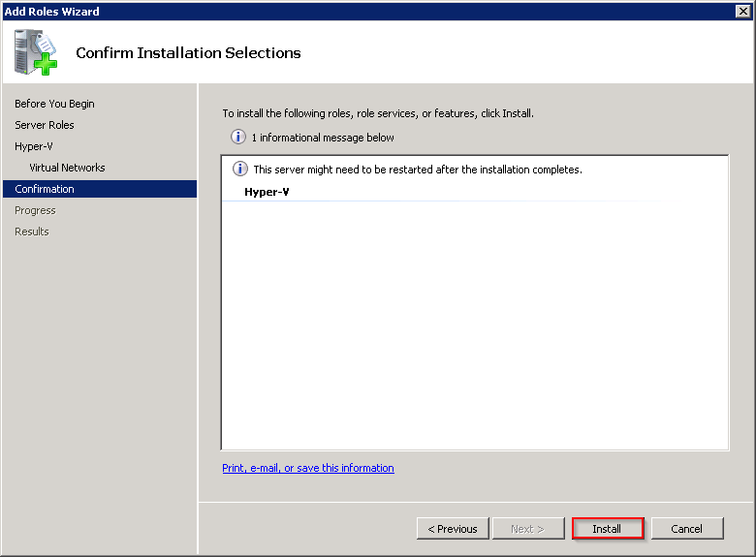The height and width of the screenshot is (557, 756).
Task: Click the '1 informational message below' text
Action: (x=323, y=138)
